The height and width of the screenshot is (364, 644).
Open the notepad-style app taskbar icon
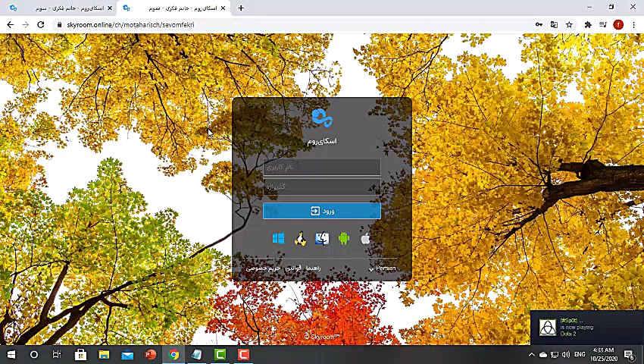click(197, 355)
